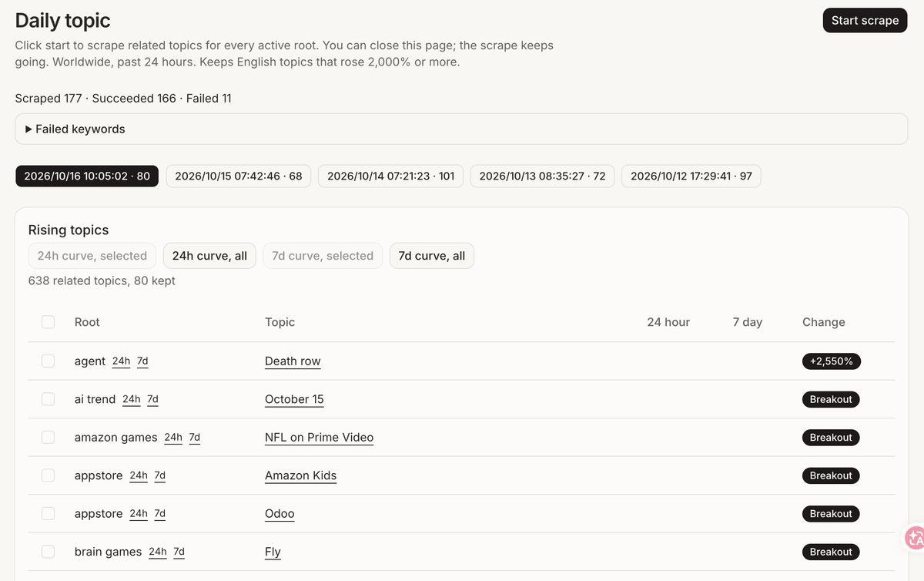Click the 7 day column header
924x581 pixels.
pos(747,322)
